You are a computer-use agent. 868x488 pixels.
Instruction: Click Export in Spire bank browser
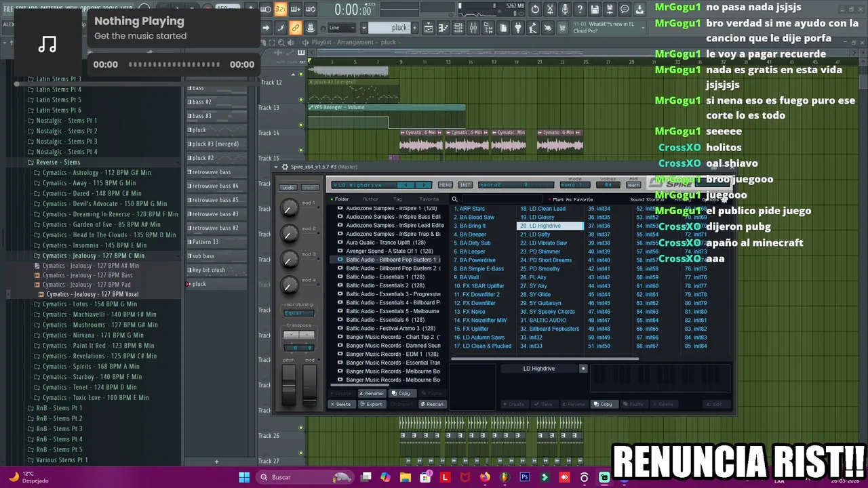coord(372,404)
